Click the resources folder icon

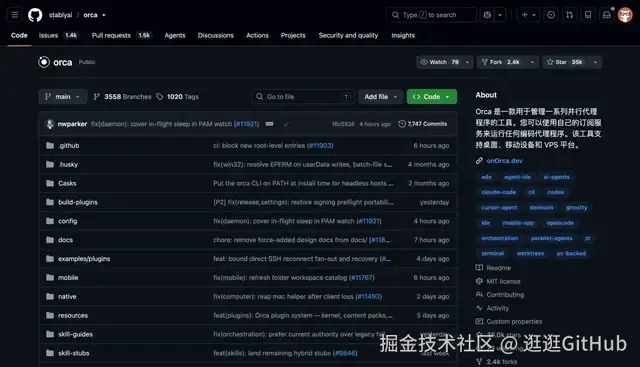[x=50, y=315]
